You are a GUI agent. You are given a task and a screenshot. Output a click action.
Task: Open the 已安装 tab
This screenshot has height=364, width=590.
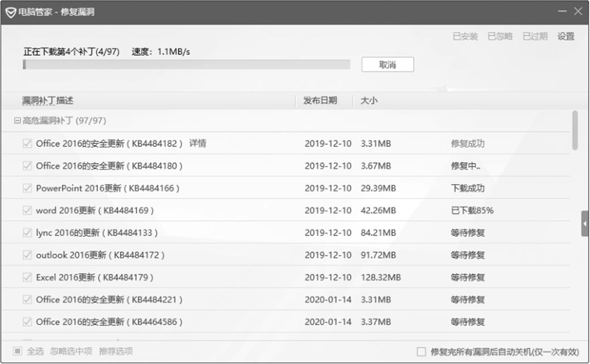(x=465, y=36)
